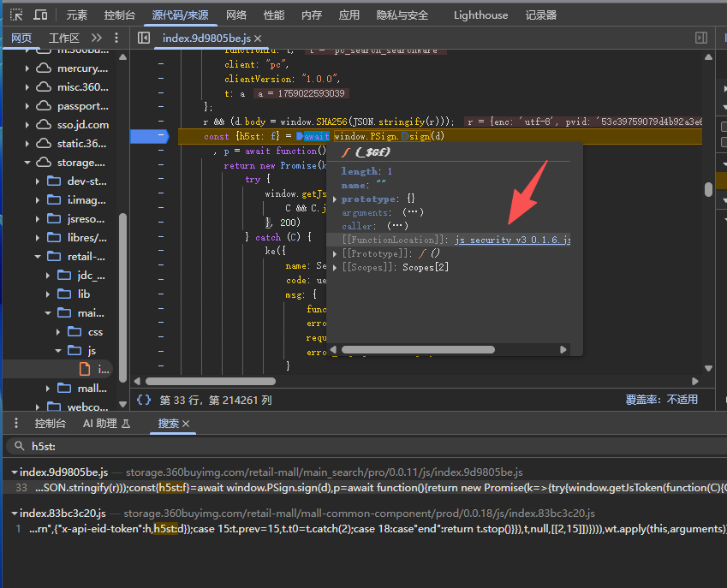The height and width of the screenshot is (588, 727).
Task: Close the index.9d9805be.js file tab
Action: pos(258,39)
